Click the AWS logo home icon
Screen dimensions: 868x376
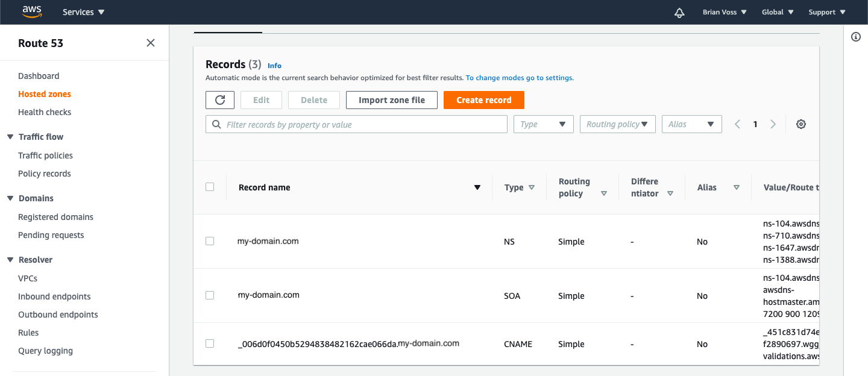(x=31, y=11)
